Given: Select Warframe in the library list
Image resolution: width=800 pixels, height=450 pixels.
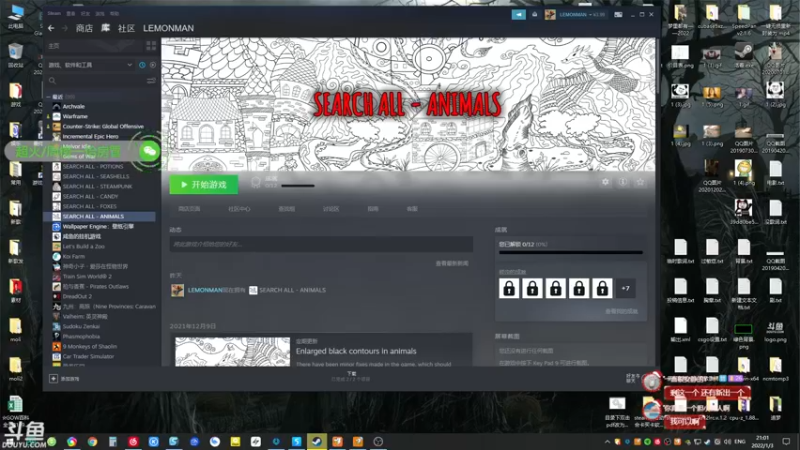Looking at the screenshot, I should point(75,116).
